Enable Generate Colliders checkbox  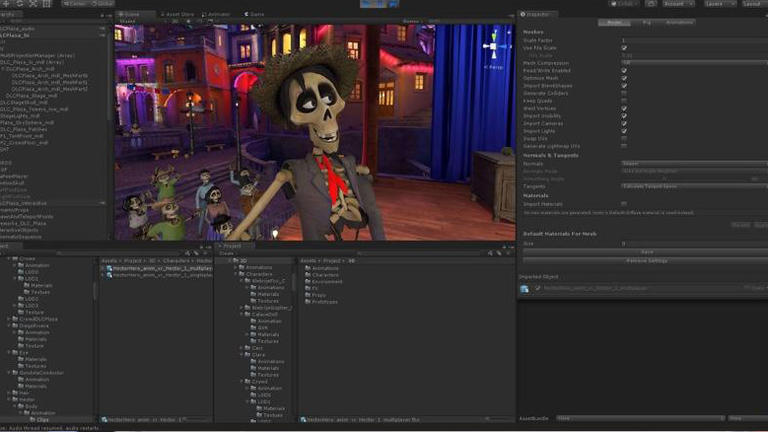[x=624, y=93]
